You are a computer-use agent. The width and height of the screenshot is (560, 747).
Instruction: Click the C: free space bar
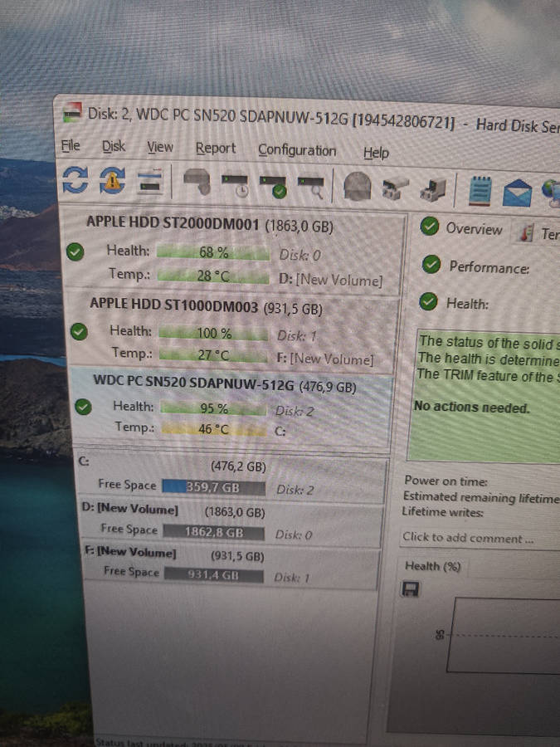pyautogui.click(x=213, y=488)
